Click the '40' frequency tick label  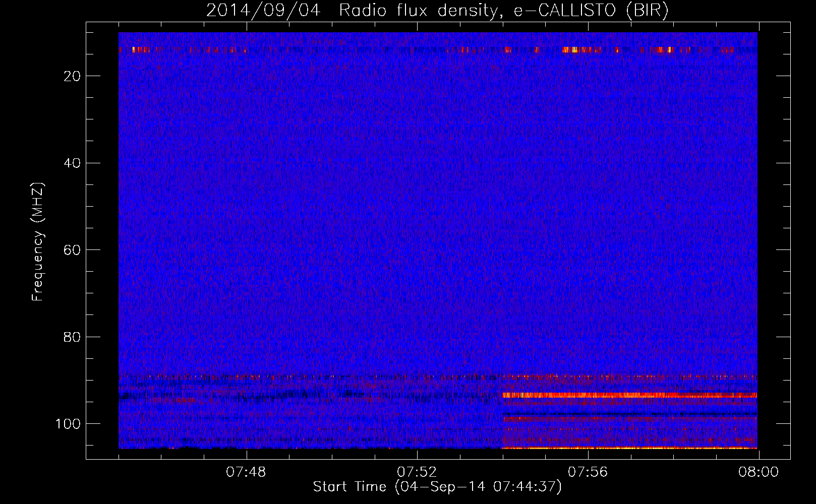point(73,163)
